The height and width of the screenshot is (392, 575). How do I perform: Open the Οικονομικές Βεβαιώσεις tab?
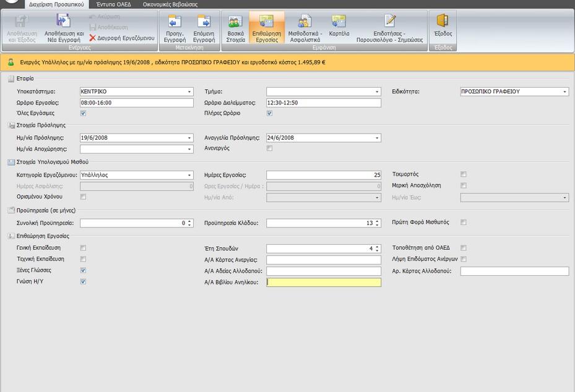(x=170, y=4)
